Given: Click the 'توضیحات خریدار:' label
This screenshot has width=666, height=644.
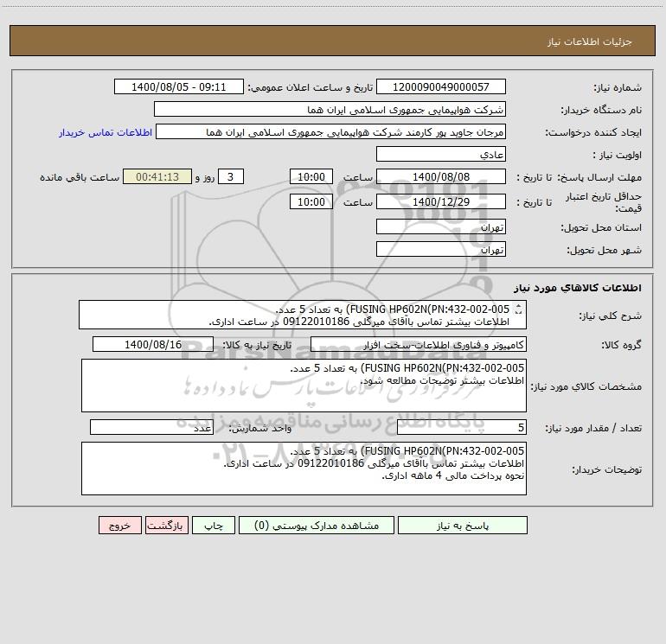Looking at the screenshot, I should pyautogui.click(x=607, y=469).
